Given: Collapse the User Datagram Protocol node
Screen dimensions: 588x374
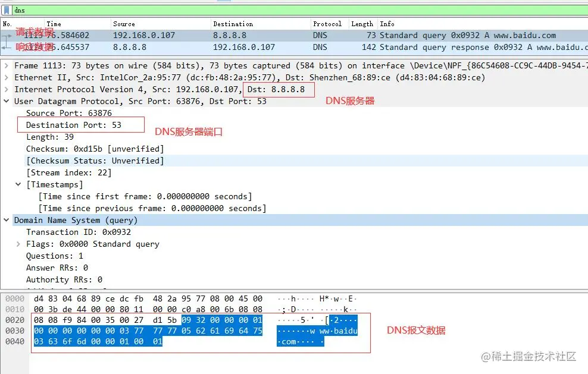Looking at the screenshot, I should tap(7, 101).
